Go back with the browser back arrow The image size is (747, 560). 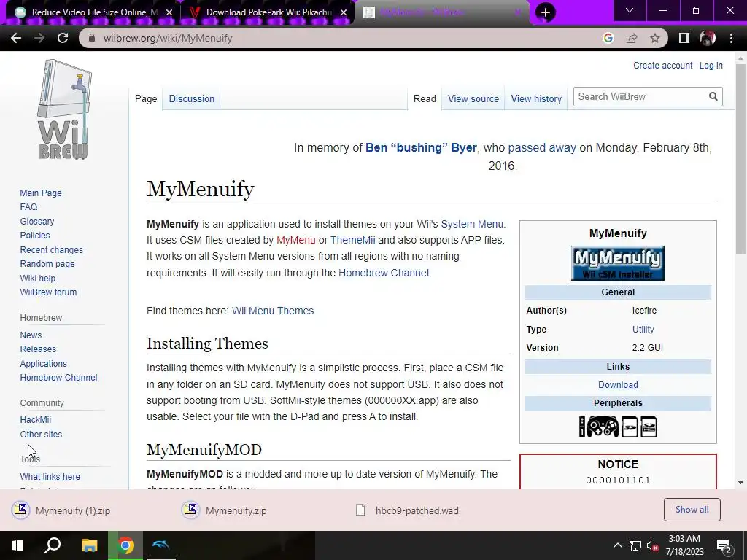(x=16, y=38)
